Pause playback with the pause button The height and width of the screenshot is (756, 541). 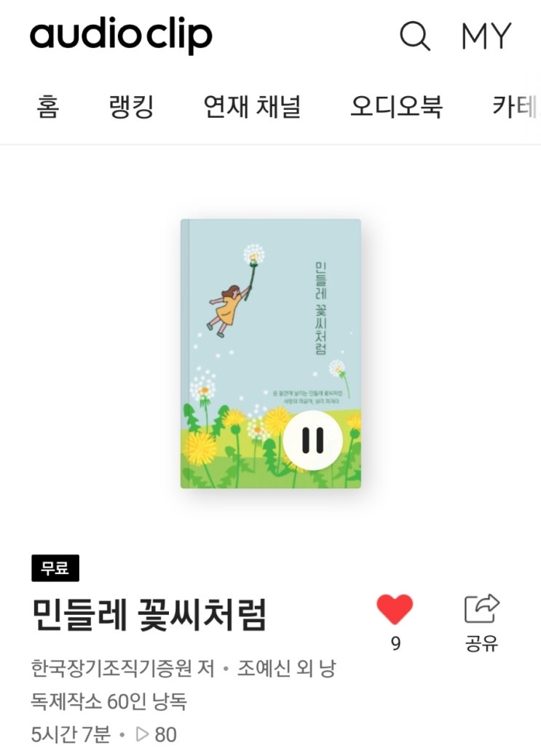tap(312, 440)
